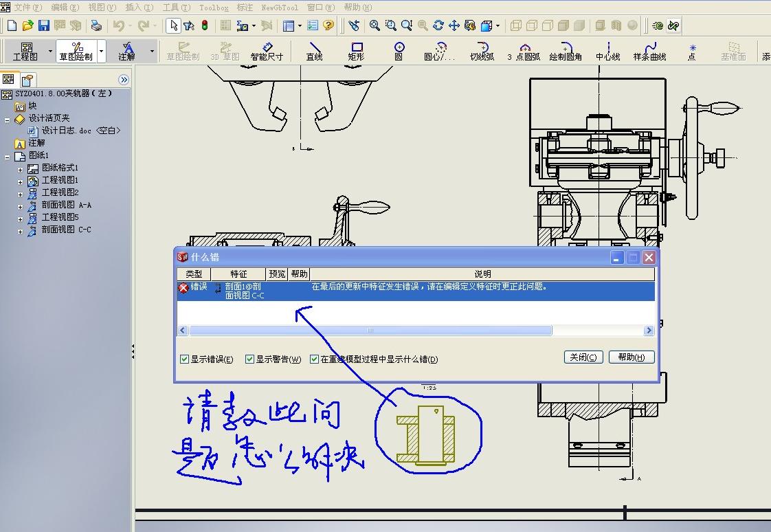The width and height of the screenshot is (771, 532).
Task: Select the arrow pointer tool
Action: pyautogui.click(x=173, y=25)
